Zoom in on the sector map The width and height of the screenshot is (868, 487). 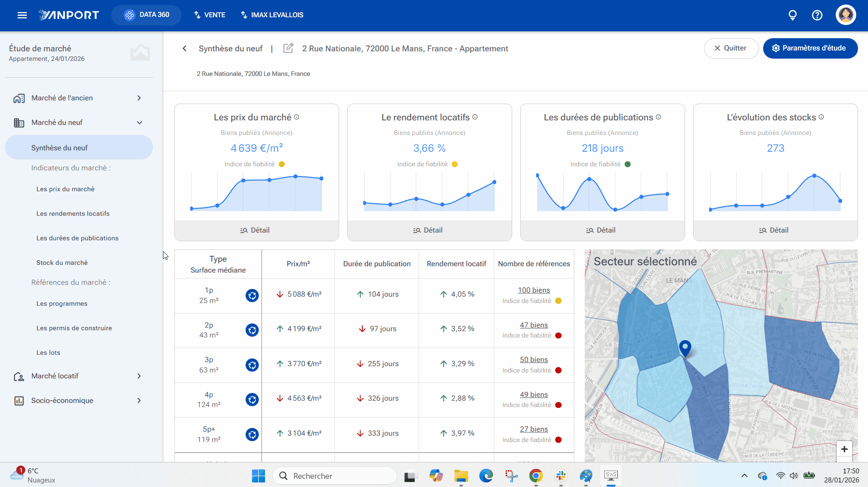844,449
